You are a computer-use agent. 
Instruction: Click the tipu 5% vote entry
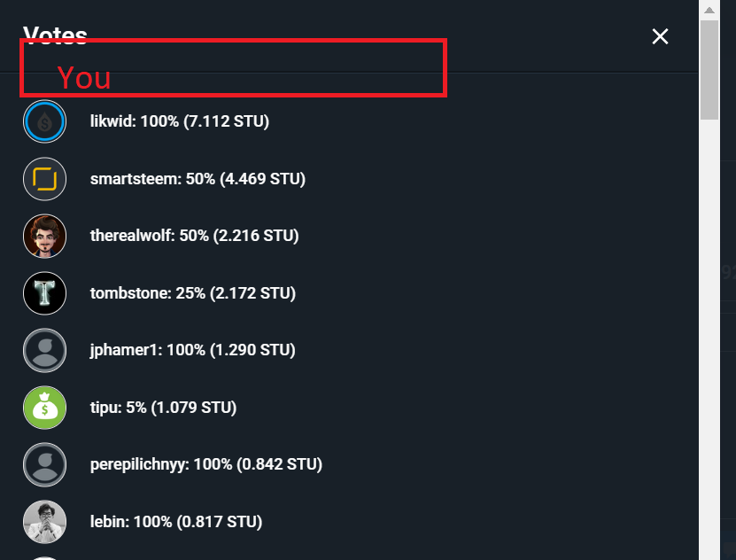coord(163,408)
